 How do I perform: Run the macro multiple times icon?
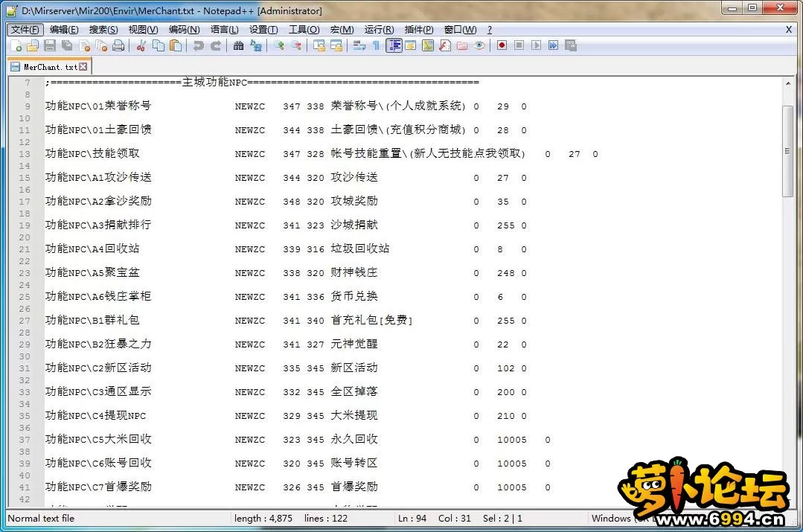click(x=554, y=46)
